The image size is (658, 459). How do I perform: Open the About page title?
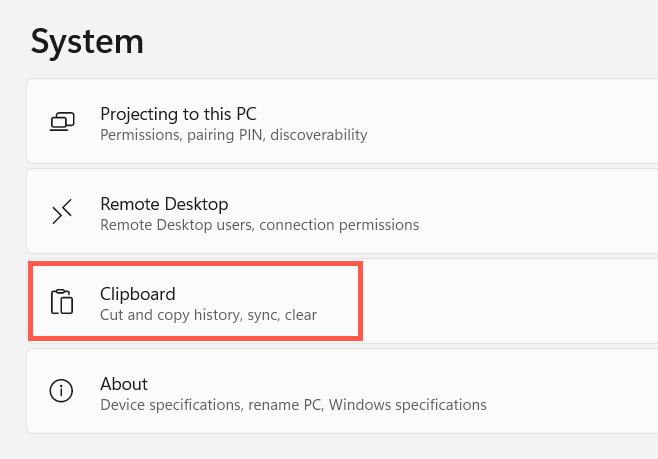pyautogui.click(x=124, y=383)
